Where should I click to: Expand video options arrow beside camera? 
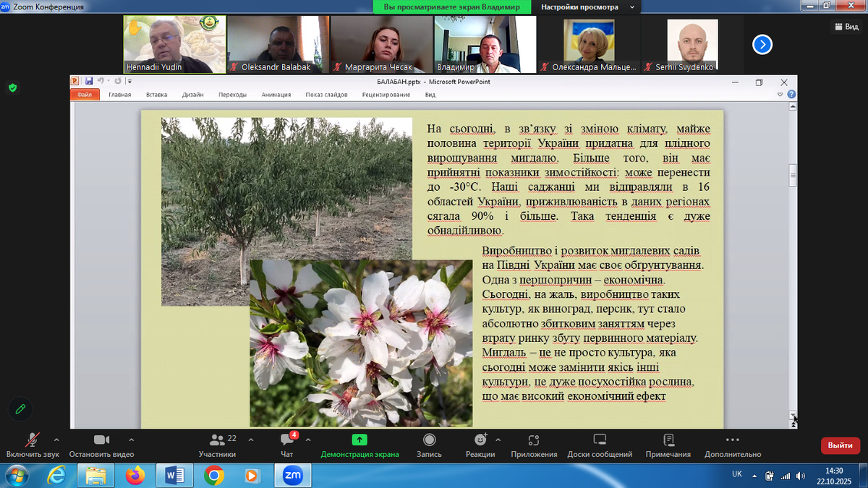tap(131, 439)
